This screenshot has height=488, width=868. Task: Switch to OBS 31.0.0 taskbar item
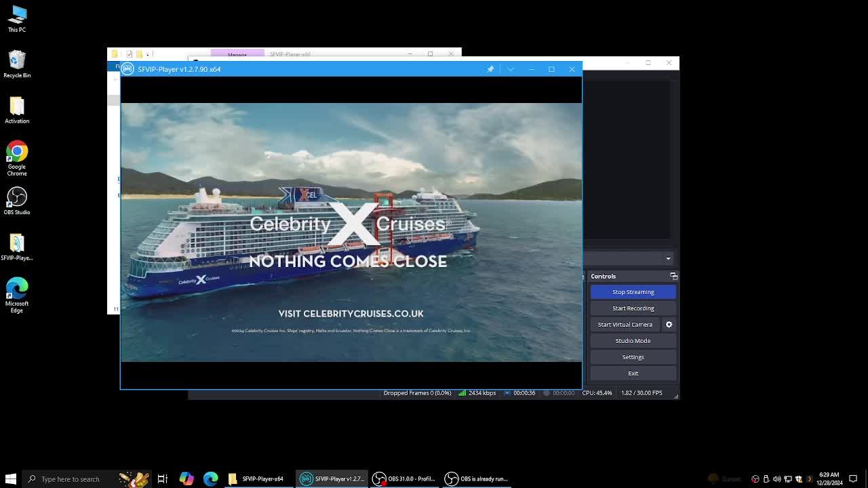click(405, 479)
